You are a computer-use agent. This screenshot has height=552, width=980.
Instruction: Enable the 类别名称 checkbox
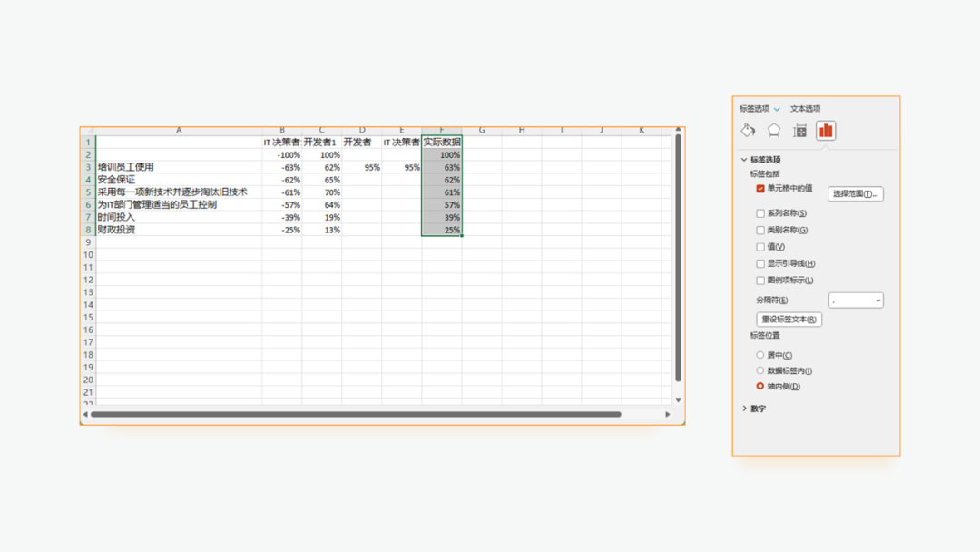coord(760,231)
